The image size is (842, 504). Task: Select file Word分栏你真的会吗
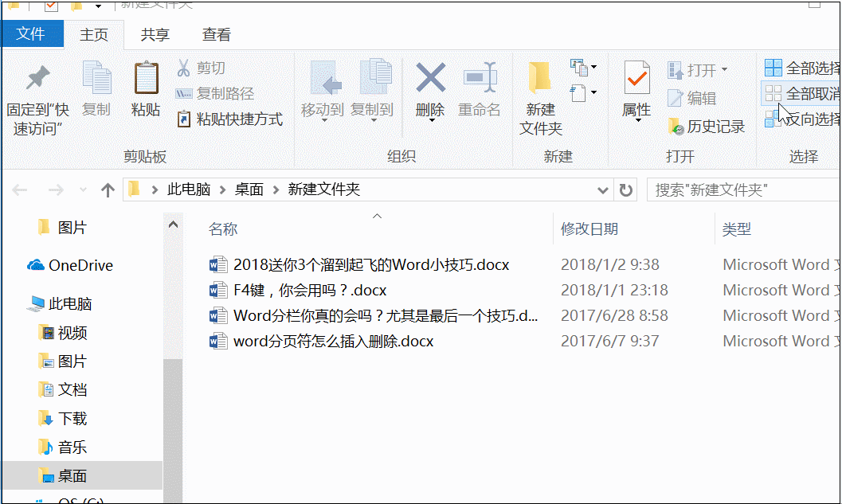374,315
